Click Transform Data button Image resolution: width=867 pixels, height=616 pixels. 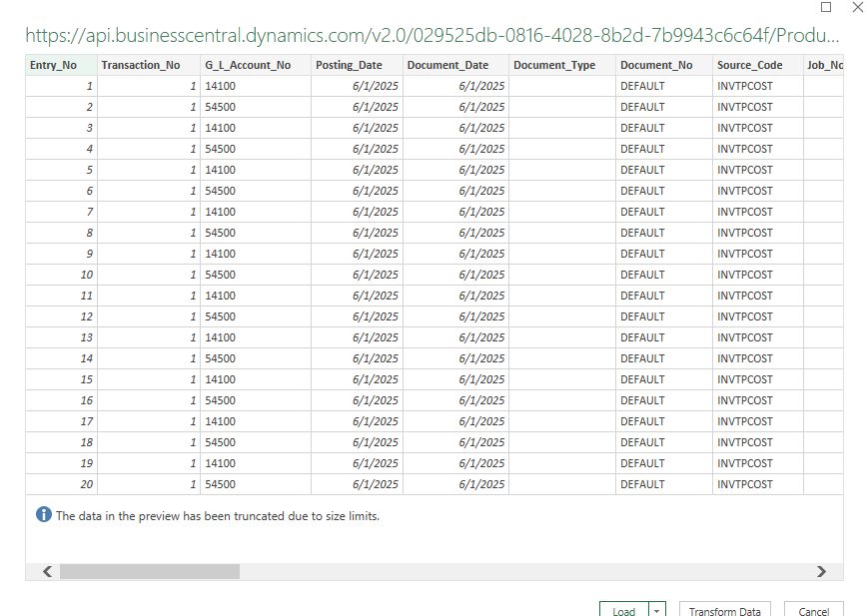724,611
